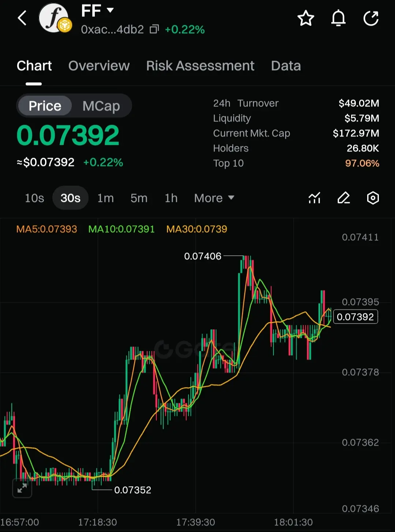The image size is (395, 532).
Task: Select the 1h timeframe
Action: 171,198
